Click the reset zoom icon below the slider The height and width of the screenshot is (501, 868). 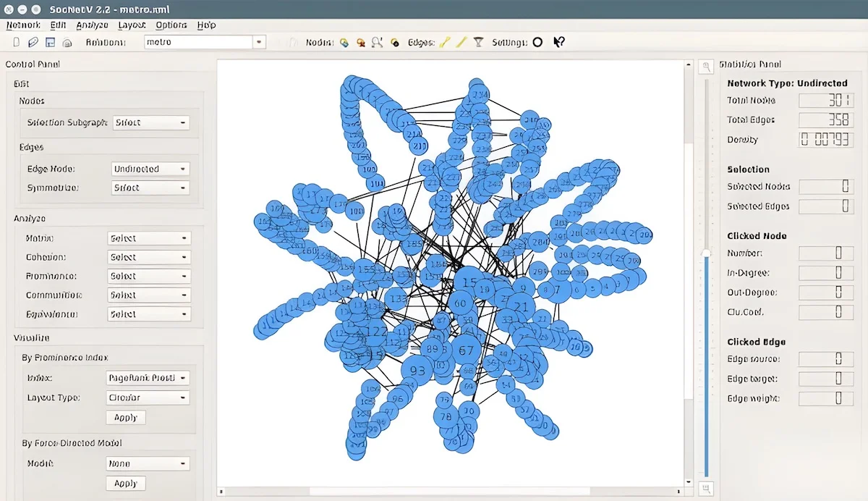tap(706, 488)
